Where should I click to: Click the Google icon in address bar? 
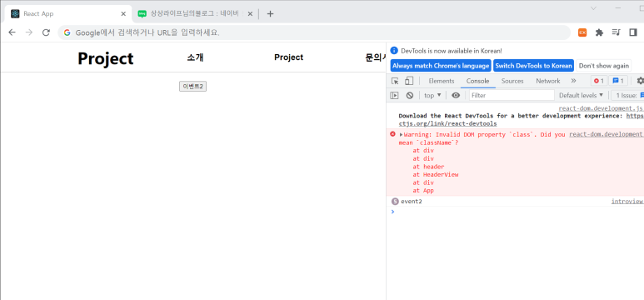[x=67, y=32]
